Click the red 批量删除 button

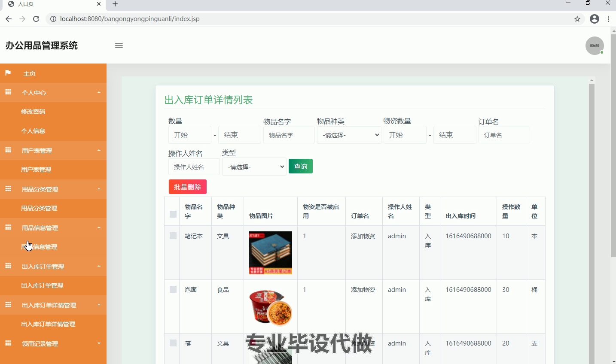tap(188, 187)
